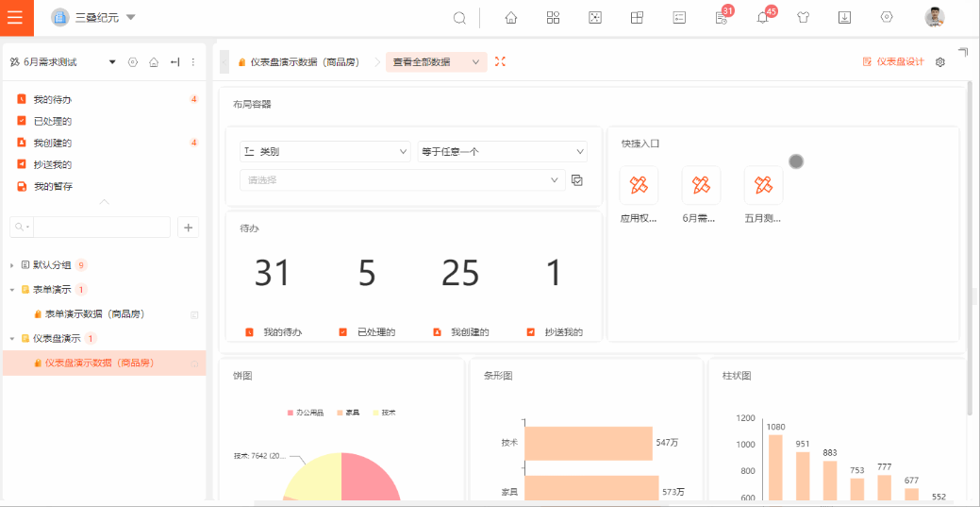
Task: Collapse the sidebar with the arrow-bar icon
Action: pyautogui.click(x=175, y=62)
